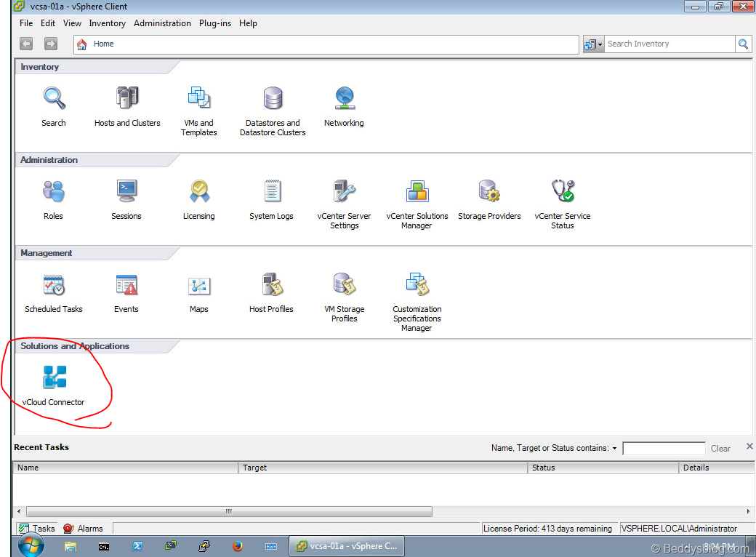Screen dimensions: 756x557
Task: Open the Inventory menu
Action: tap(107, 23)
